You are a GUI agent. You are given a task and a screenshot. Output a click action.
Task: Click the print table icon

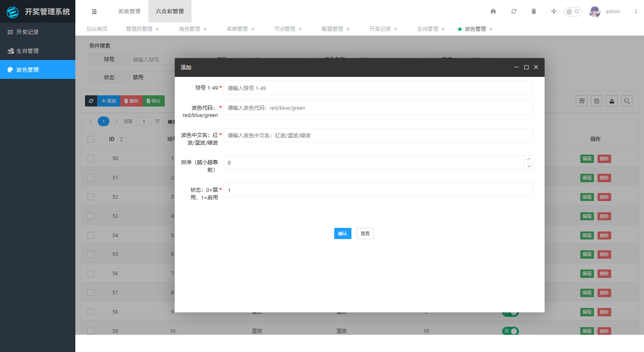tap(597, 101)
